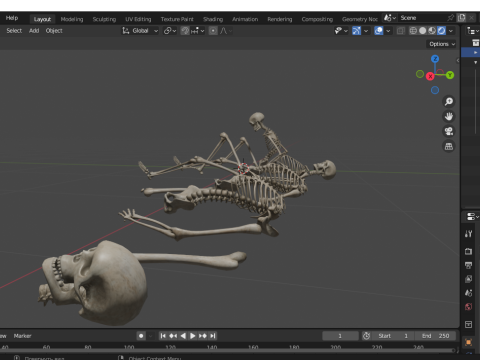Open the viewport Object menu
Image resolution: width=480 pixels, height=360 pixels.
[x=54, y=31]
